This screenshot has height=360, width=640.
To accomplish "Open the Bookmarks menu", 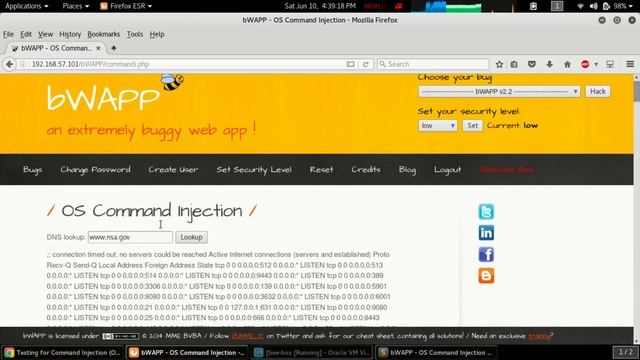I will coord(104,34).
